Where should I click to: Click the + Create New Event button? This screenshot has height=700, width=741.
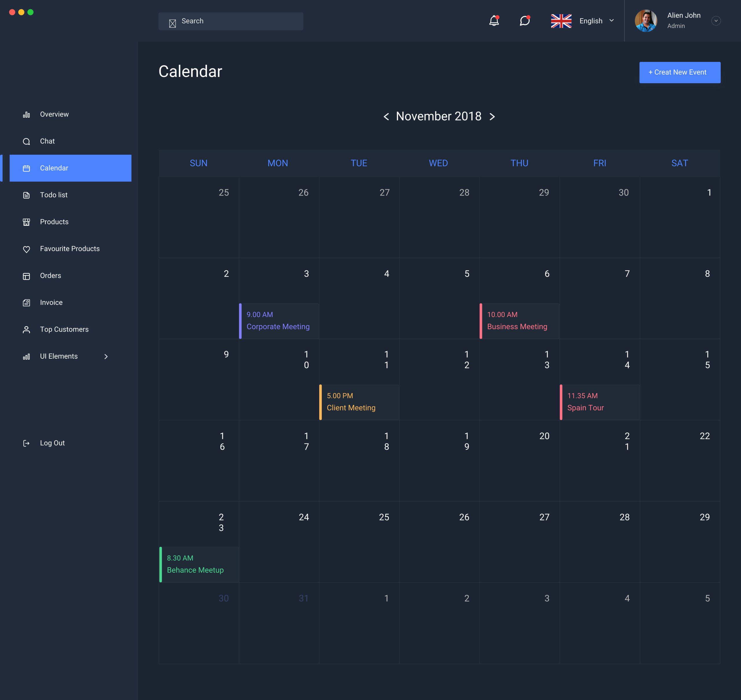click(x=680, y=72)
